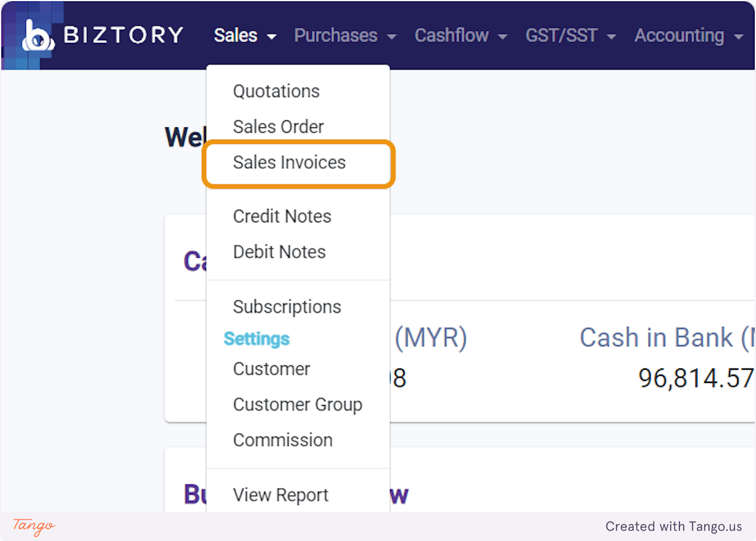Viewport: 756px width, 541px height.
Task: Open the Subscriptions menu entry
Action: pos(287,307)
